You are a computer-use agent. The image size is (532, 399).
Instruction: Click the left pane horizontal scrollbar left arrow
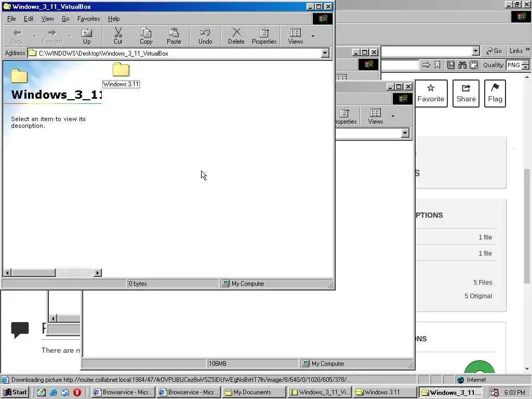tap(7, 272)
